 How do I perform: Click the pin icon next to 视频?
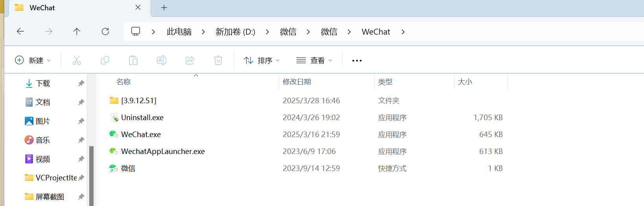coord(81,159)
